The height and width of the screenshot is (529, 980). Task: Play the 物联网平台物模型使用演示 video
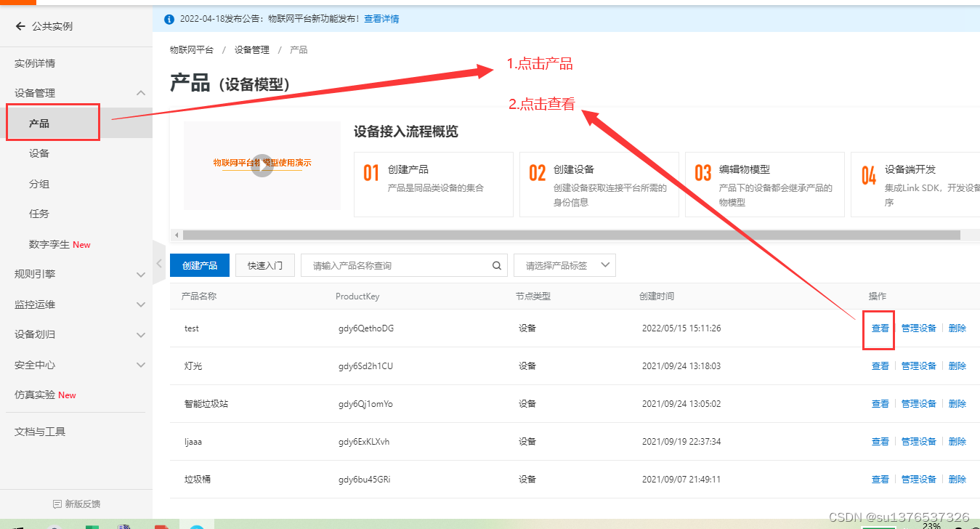click(262, 166)
